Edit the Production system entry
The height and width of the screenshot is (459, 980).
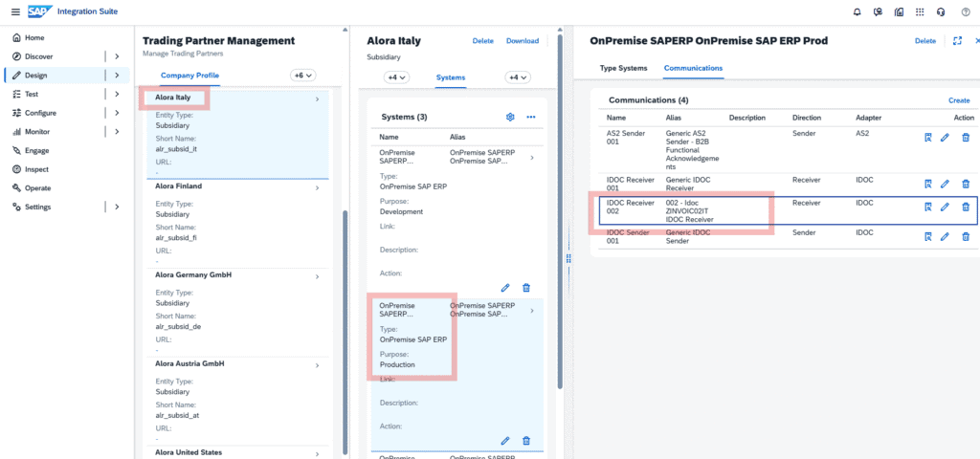tap(505, 440)
